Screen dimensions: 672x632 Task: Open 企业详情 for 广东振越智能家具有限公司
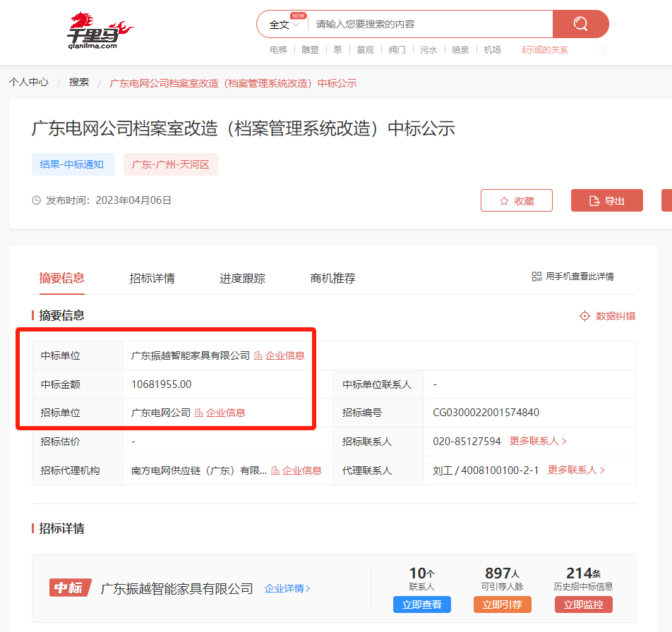tap(287, 588)
